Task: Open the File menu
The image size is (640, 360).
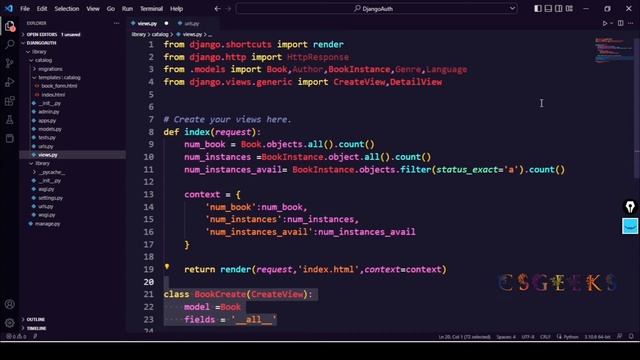Action: [x=25, y=9]
